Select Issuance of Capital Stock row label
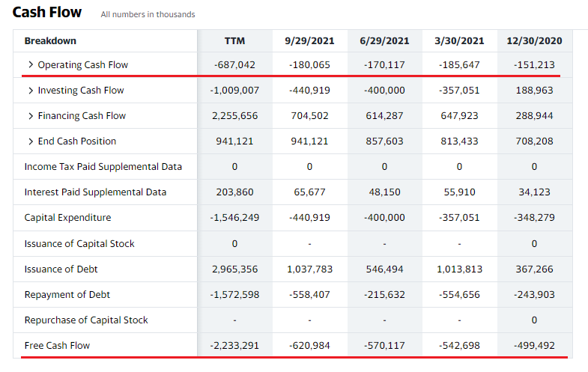The image size is (588, 372). click(79, 244)
